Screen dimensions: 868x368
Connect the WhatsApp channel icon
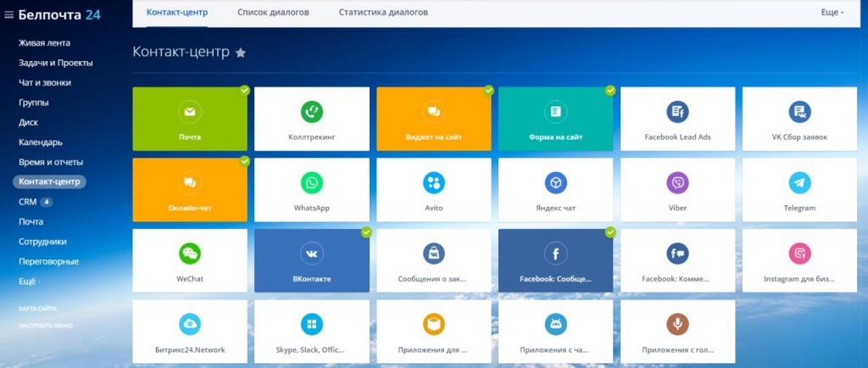[312, 182]
